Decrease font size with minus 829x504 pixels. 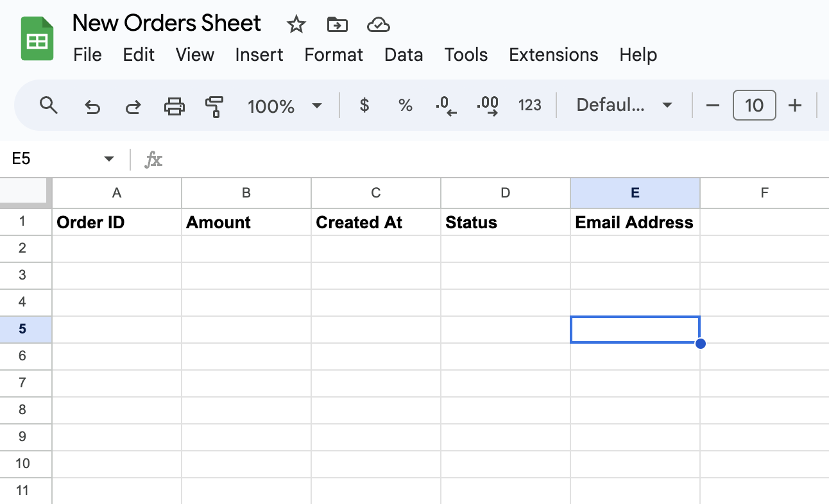(713, 105)
